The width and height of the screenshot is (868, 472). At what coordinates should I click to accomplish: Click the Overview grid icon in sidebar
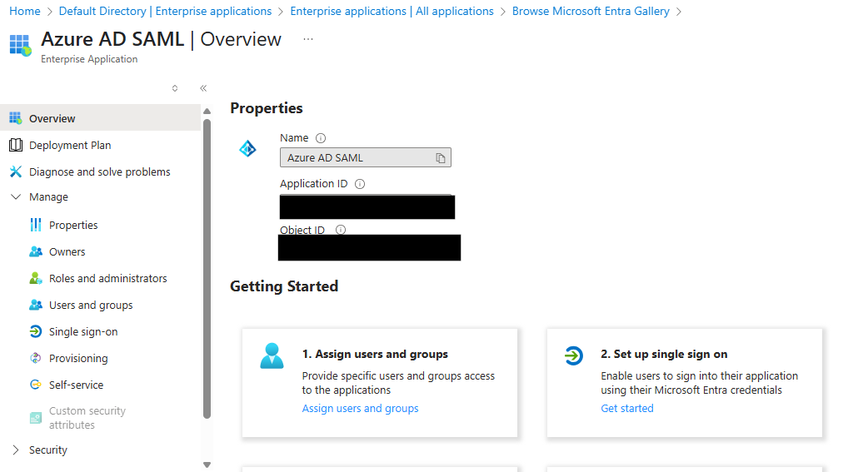click(x=15, y=118)
